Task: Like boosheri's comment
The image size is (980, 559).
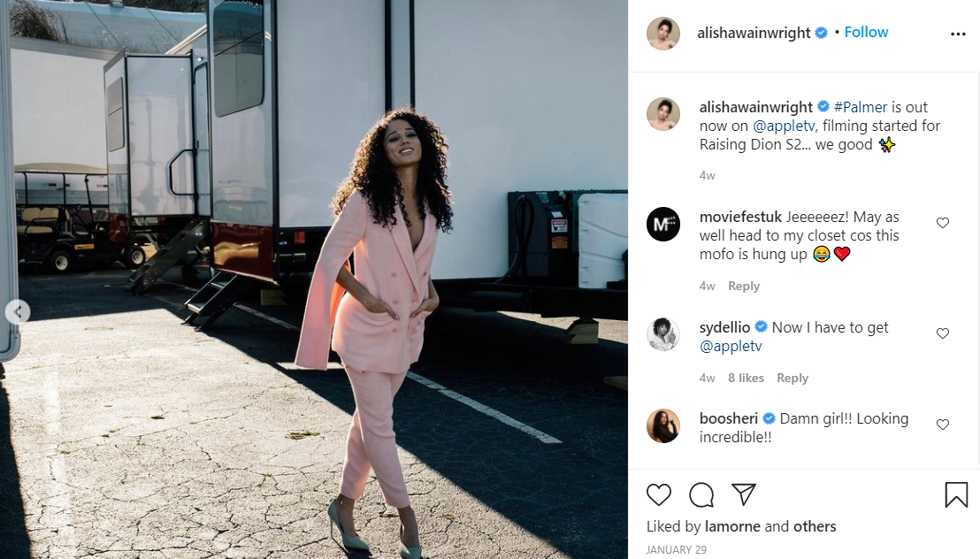Action: (943, 425)
